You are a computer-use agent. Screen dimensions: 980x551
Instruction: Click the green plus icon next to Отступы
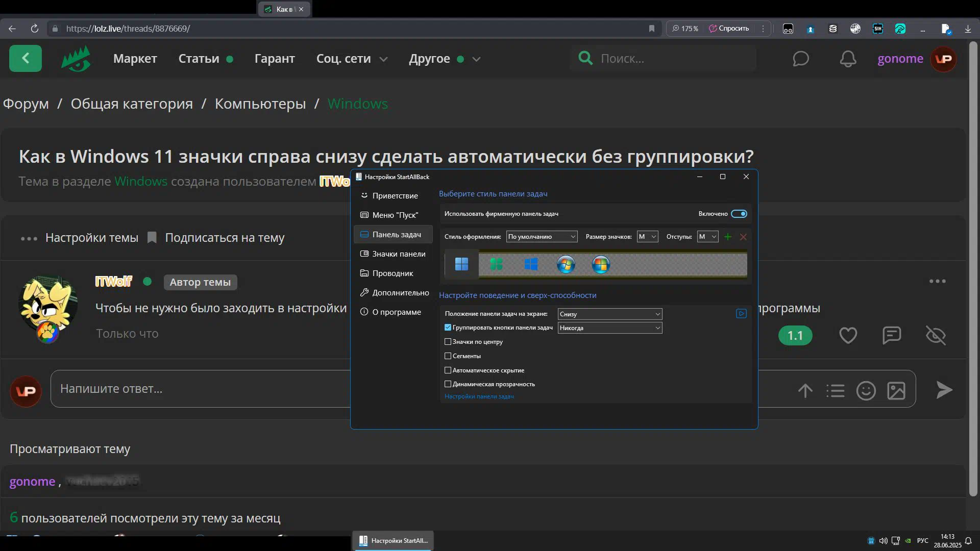728,237
